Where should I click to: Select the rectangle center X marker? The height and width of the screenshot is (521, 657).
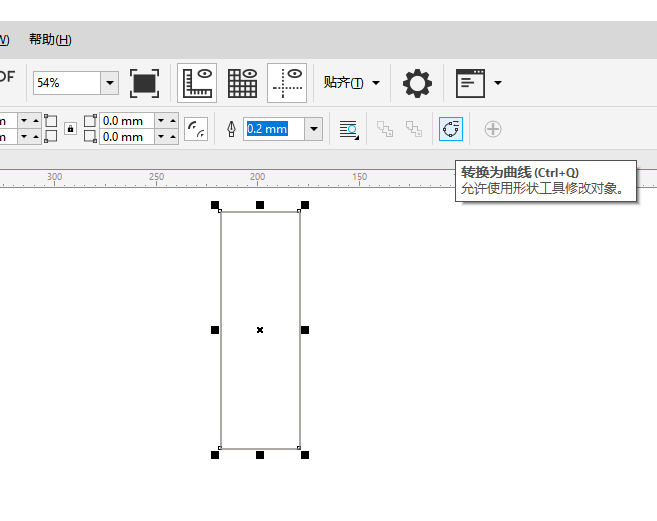[260, 330]
